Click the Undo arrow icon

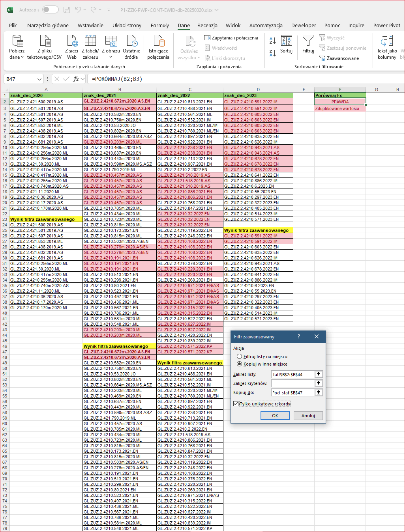(78, 9)
